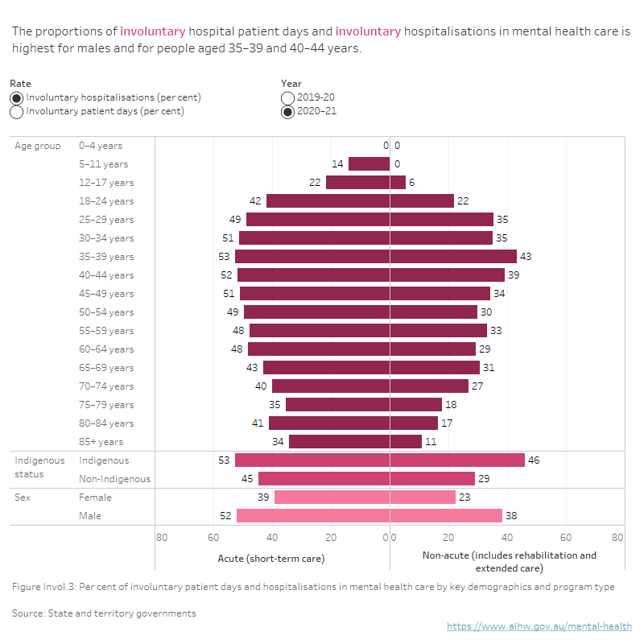Click the Acute (short-term care) axis title
This screenshot has width=644, height=644.
[x=271, y=559]
